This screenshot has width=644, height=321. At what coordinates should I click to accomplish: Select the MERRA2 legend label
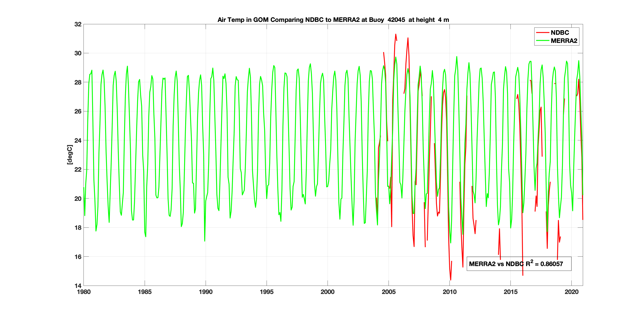pos(564,41)
